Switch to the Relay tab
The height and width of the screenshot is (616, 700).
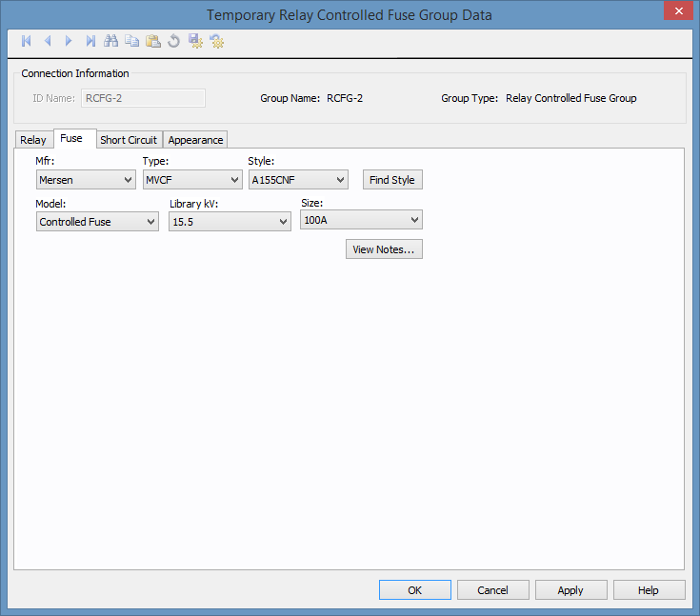tap(33, 140)
